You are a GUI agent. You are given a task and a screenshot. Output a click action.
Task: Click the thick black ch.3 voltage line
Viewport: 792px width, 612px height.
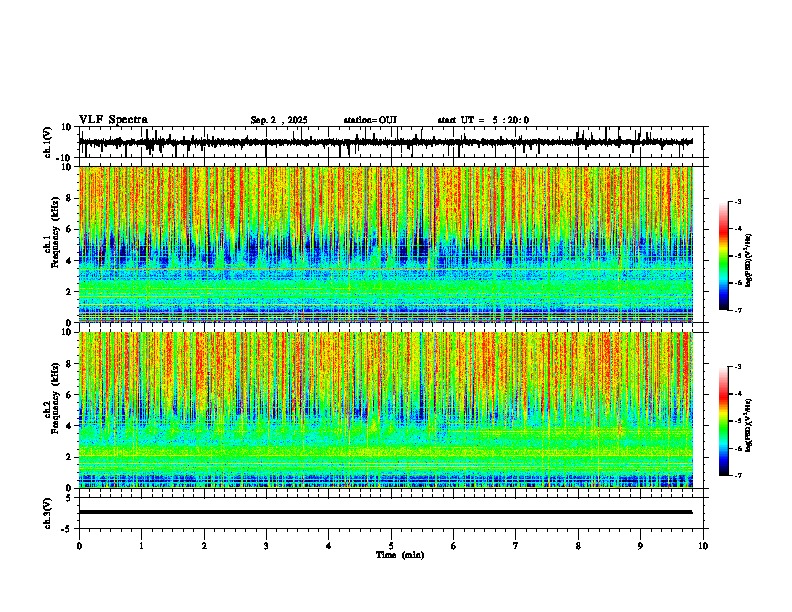point(386,512)
